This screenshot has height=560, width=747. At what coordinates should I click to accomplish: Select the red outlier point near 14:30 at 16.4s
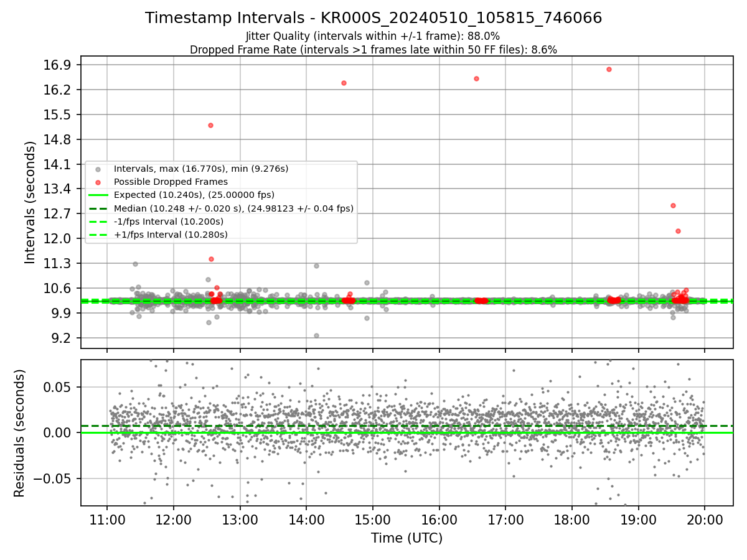coord(344,83)
